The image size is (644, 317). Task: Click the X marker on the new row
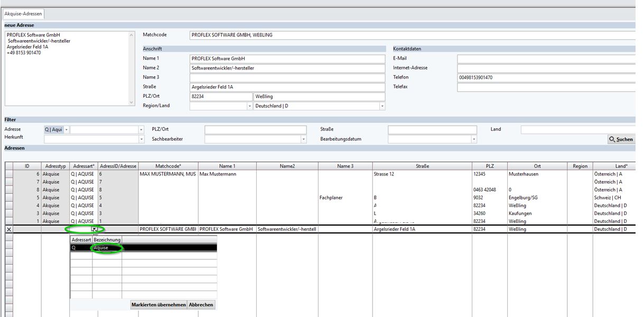pyautogui.click(x=8, y=229)
